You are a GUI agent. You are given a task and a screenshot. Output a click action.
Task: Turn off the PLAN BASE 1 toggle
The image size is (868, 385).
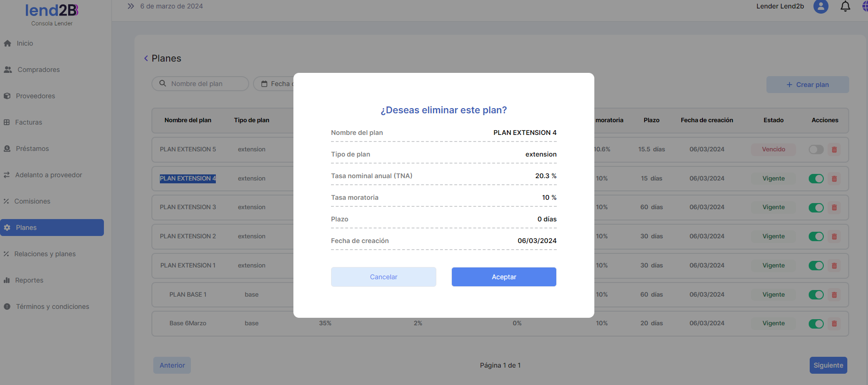816,295
